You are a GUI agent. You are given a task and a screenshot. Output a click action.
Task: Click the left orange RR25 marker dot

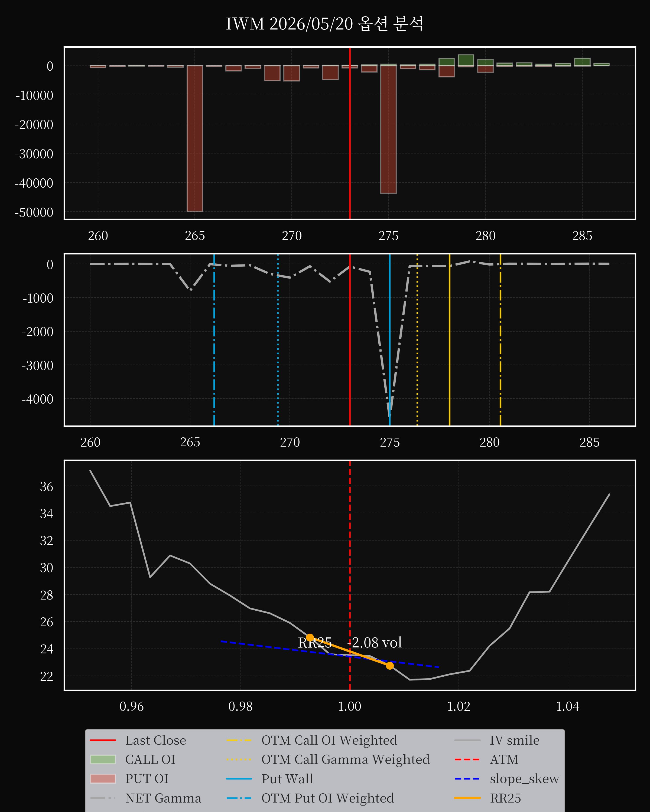coord(310,638)
